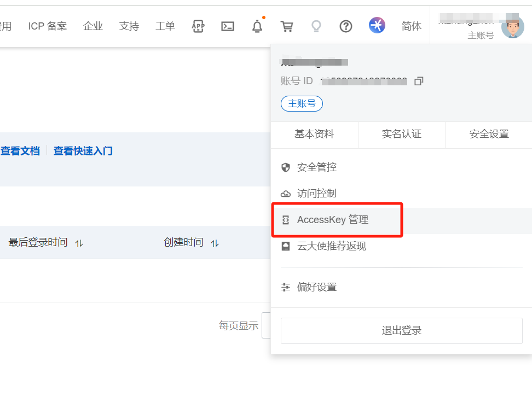Viewport: 532px width, 397px height.
Task: Open the help question mark icon
Action: (x=346, y=26)
